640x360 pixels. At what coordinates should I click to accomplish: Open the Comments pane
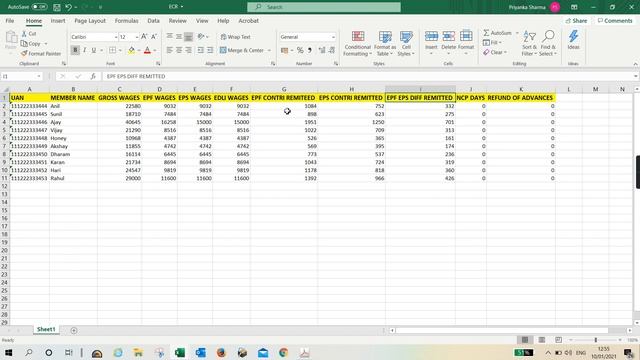click(x=615, y=21)
